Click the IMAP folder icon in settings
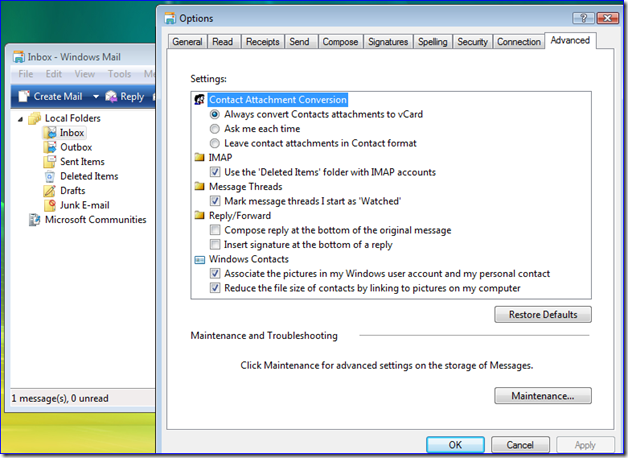Screen dimensions: 628x458 (x=199, y=157)
